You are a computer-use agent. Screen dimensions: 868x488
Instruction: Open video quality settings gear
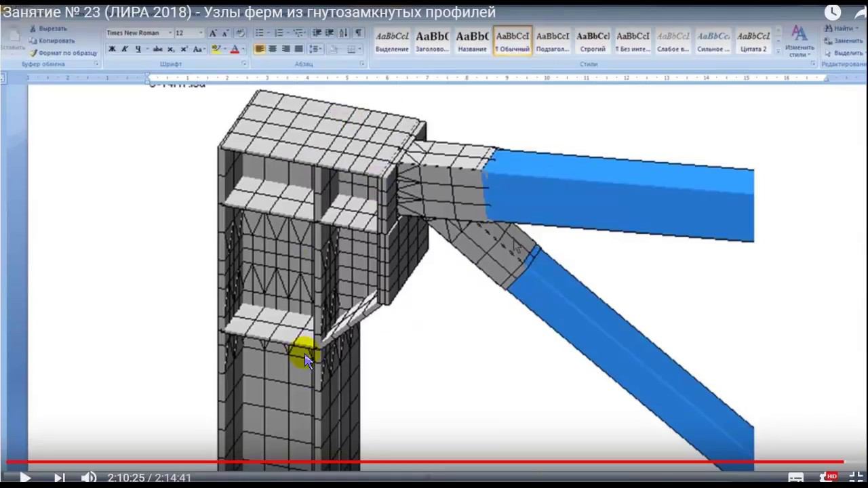click(x=827, y=477)
